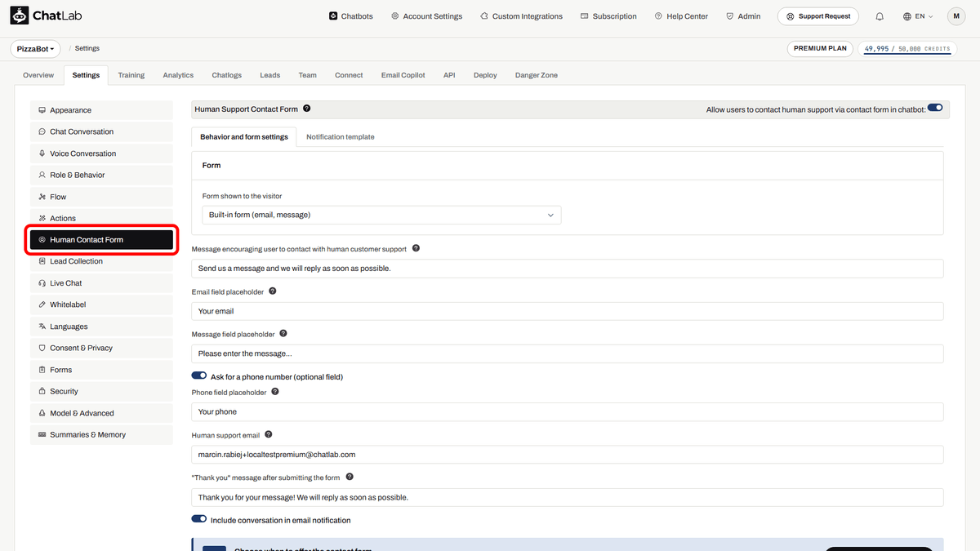Toggle Ask for a phone number switch
Viewport: 980px width, 551px height.
198,376
